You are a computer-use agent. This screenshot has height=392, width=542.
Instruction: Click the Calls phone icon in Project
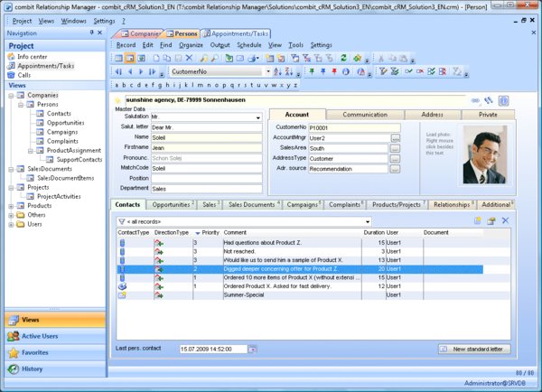[x=10, y=75]
